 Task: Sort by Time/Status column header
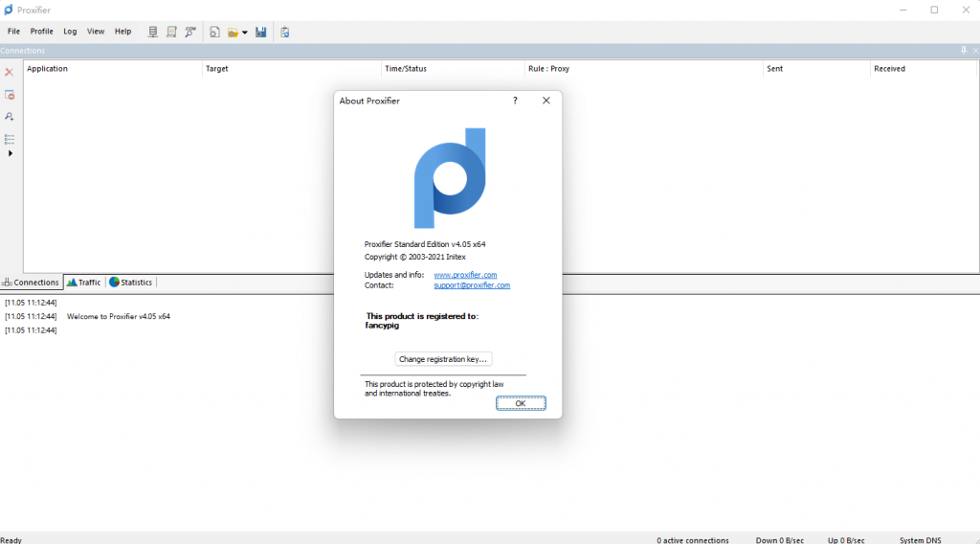(453, 69)
